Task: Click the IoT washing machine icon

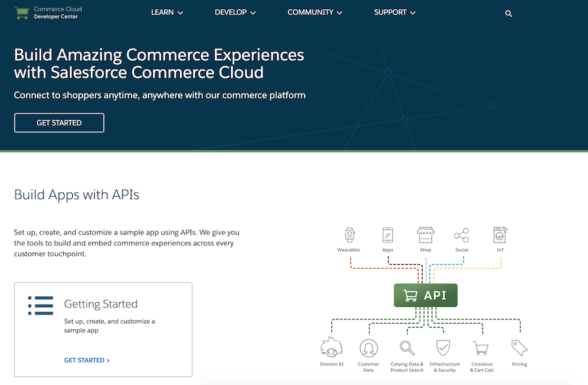Action: pos(500,235)
